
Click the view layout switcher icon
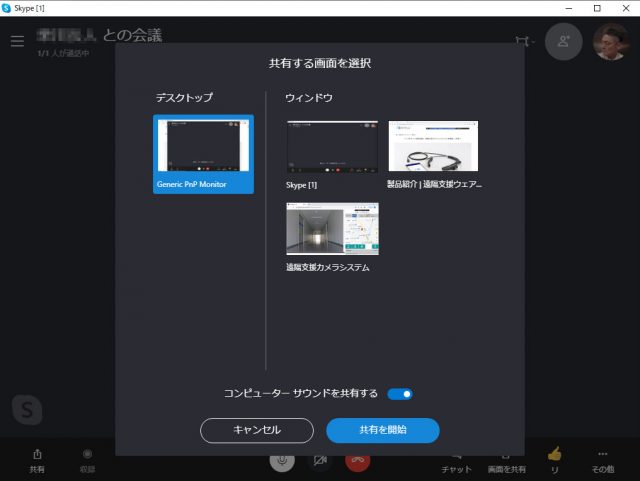(524, 41)
